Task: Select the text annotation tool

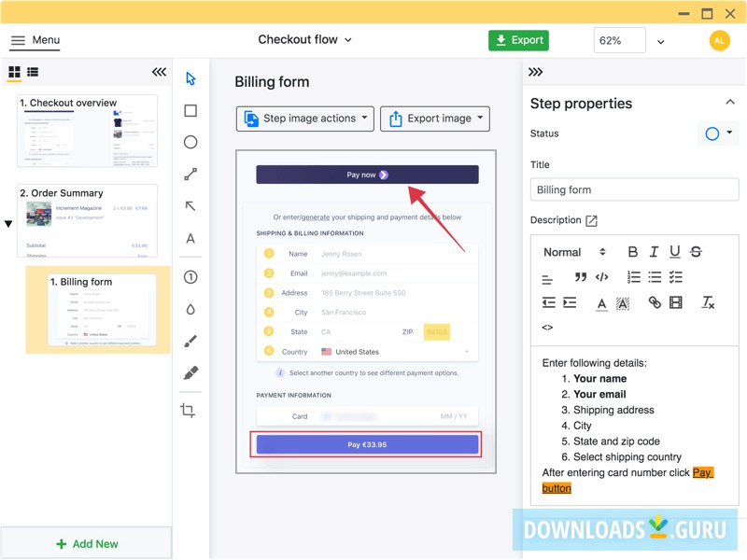Action: pyautogui.click(x=190, y=239)
